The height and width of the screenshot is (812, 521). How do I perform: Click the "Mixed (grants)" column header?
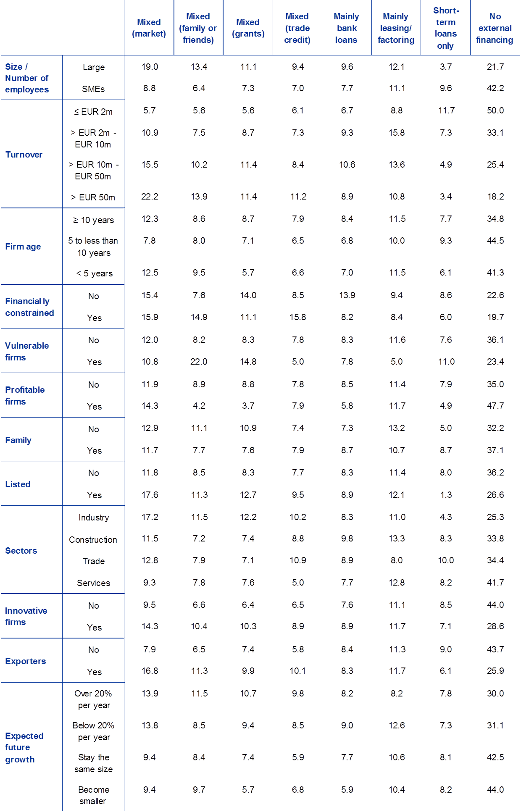(x=248, y=28)
